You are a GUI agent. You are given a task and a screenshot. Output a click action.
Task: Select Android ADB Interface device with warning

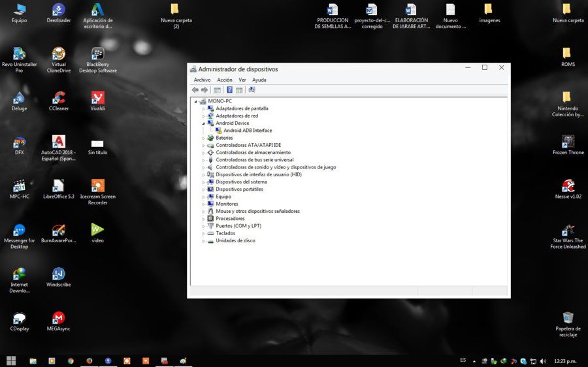point(248,131)
